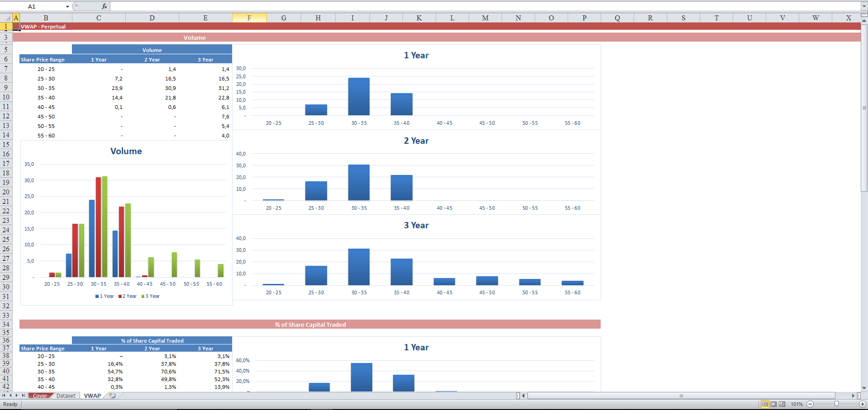Click the zoom in plus button
The width and height of the screenshot is (868, 410).
(863, 404)
